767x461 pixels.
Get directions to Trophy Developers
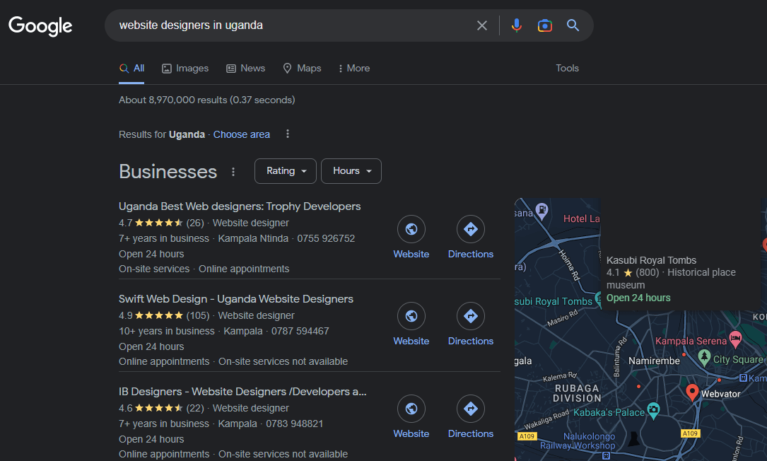click(471, 229)
